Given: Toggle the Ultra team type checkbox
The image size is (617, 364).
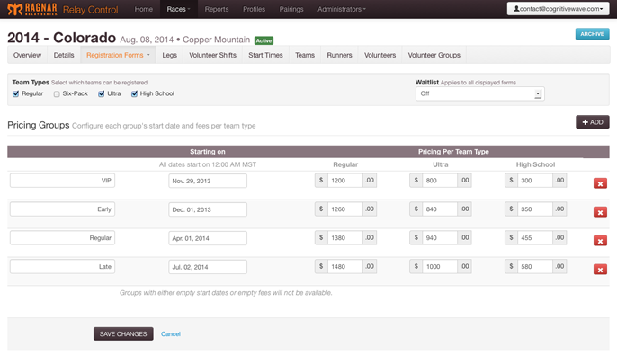Looking at the screenshot, I should click(x=102, y=94).
